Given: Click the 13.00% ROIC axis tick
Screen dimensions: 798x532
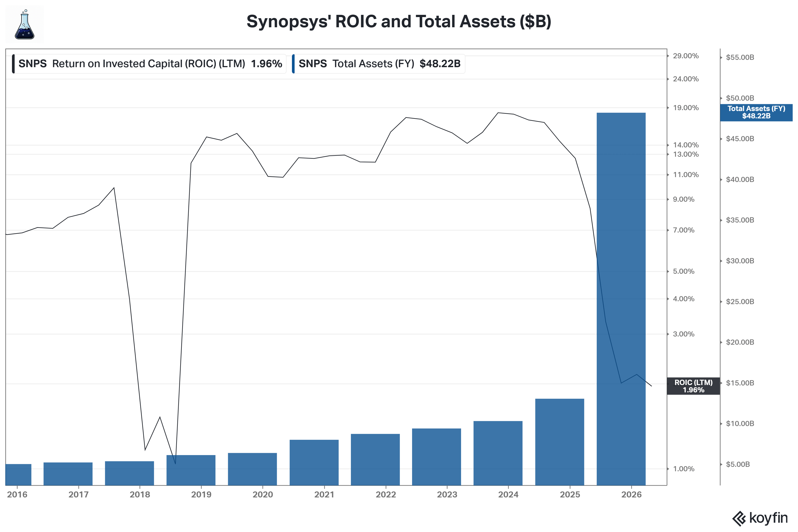Looking at the screenshot, I should pos(686,154).
